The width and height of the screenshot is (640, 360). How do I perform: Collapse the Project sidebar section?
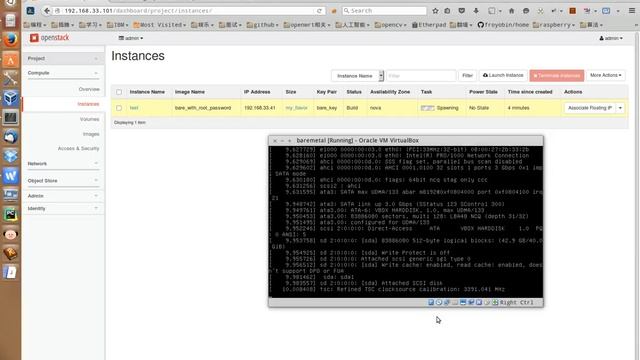(63, 58)
